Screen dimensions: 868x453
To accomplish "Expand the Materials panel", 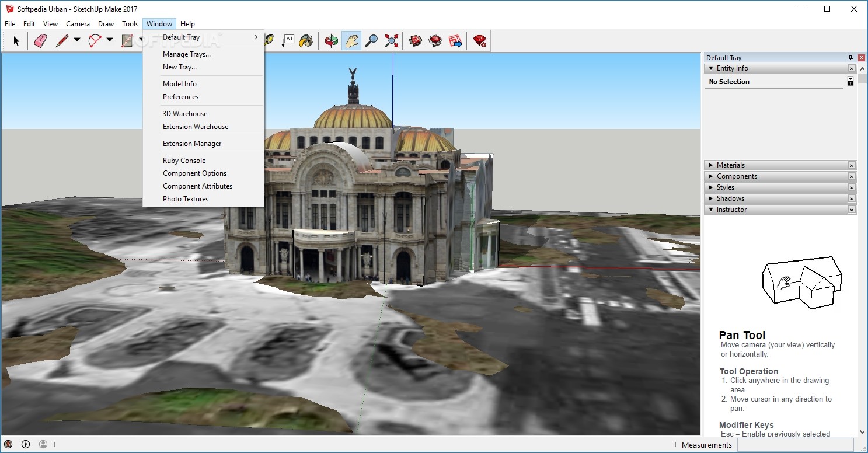I will pos(711,165).
